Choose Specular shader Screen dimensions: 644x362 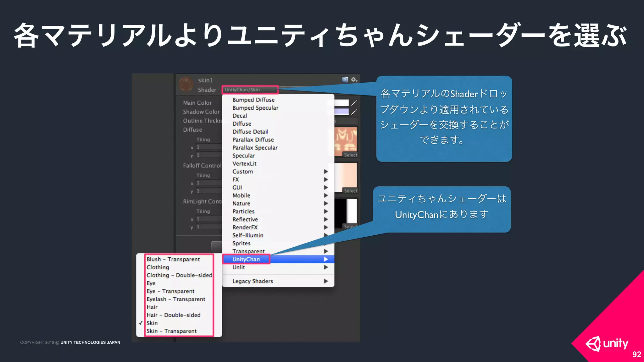(x=278, y=156)
